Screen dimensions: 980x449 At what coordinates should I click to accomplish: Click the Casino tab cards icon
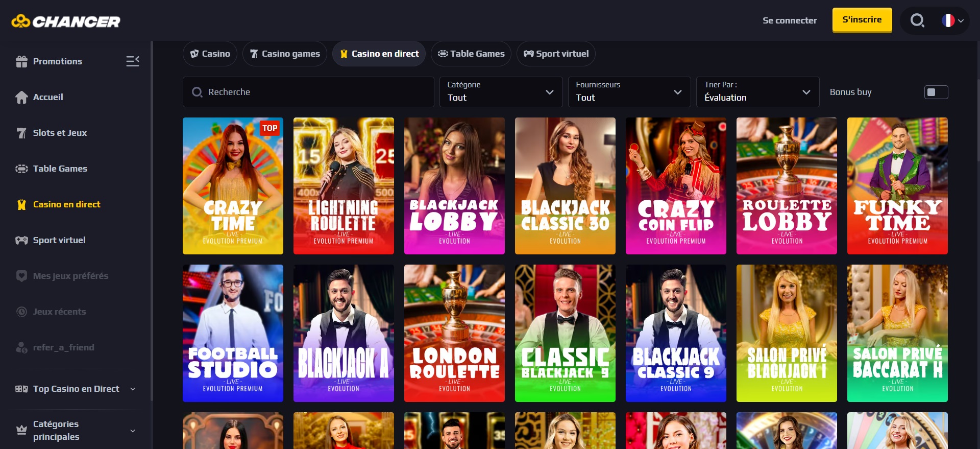click(194, 54)
